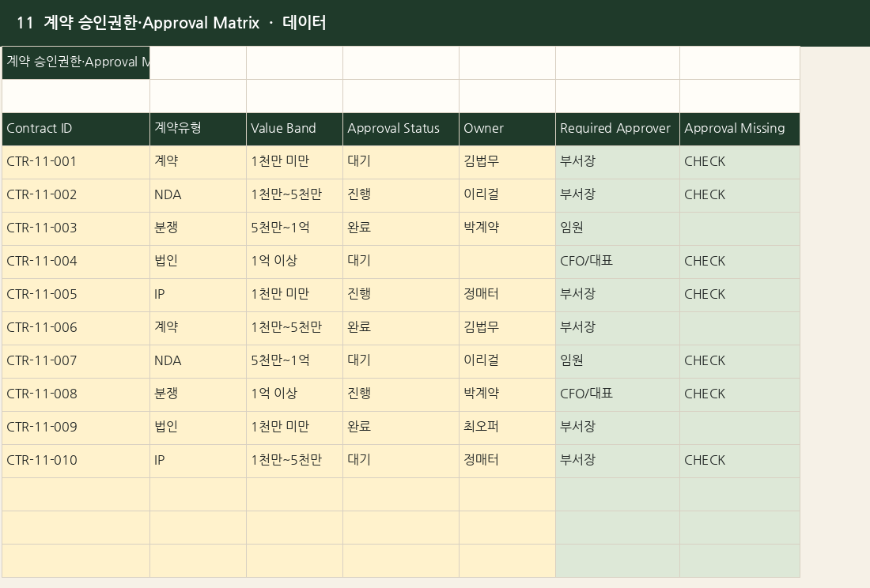This screenshot has width=870, height=588.
Task: Select the 최오퍼 owner cell
Action: (x=507, y=428)
